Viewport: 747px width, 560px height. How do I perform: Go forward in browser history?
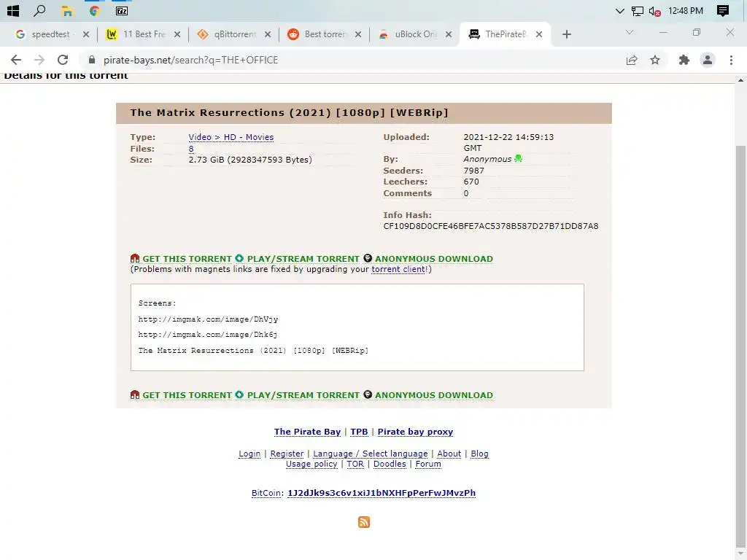[x=39, y=60]
